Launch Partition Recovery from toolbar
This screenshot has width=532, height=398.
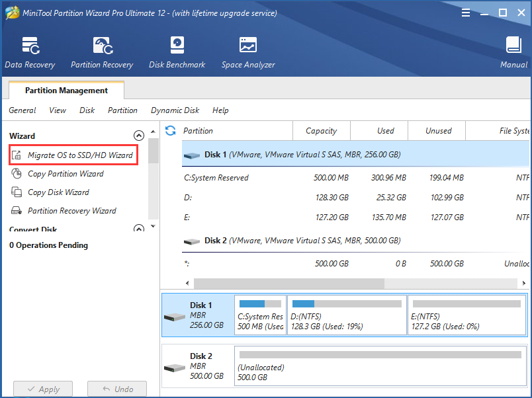102,52
